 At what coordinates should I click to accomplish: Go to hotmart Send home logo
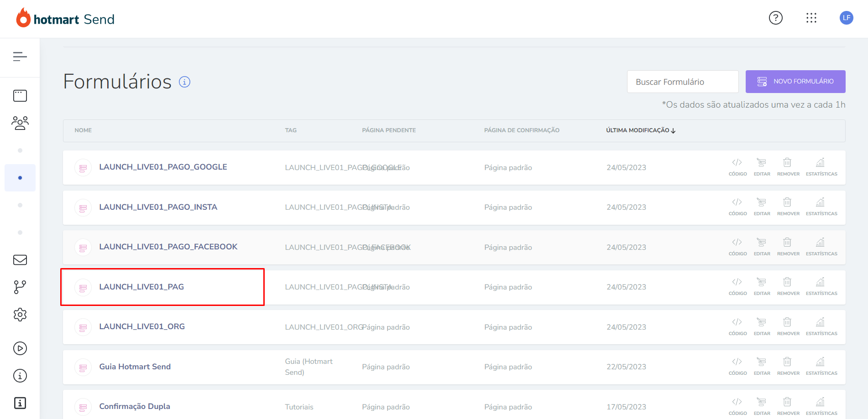[x=65, y=18]
